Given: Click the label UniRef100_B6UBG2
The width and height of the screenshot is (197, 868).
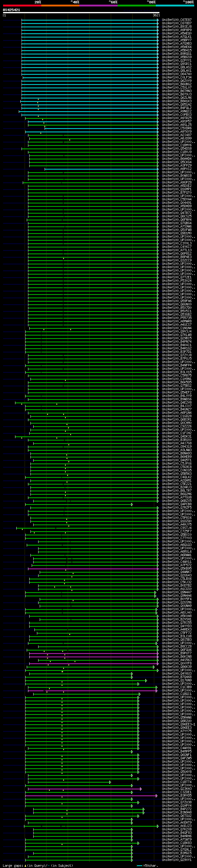Looking at the screenshot, I should coord(177,84).
